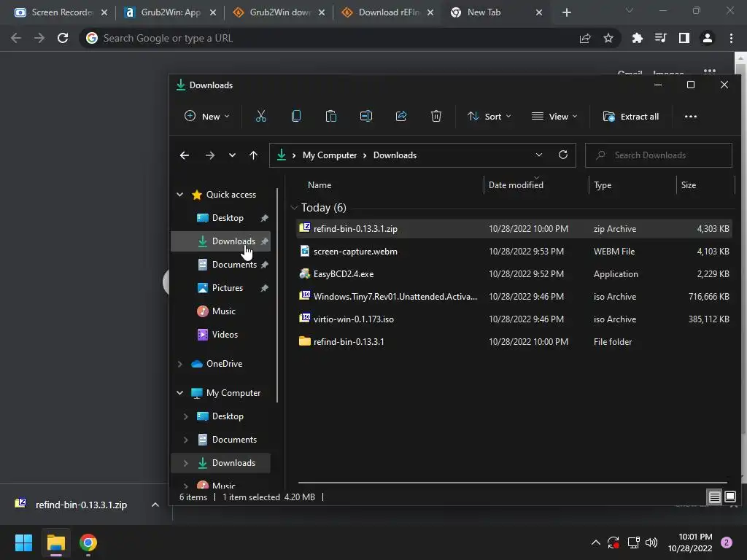Switch to Screen Recorder tab
Screen dimensions: 747x560
pos(61,12)
